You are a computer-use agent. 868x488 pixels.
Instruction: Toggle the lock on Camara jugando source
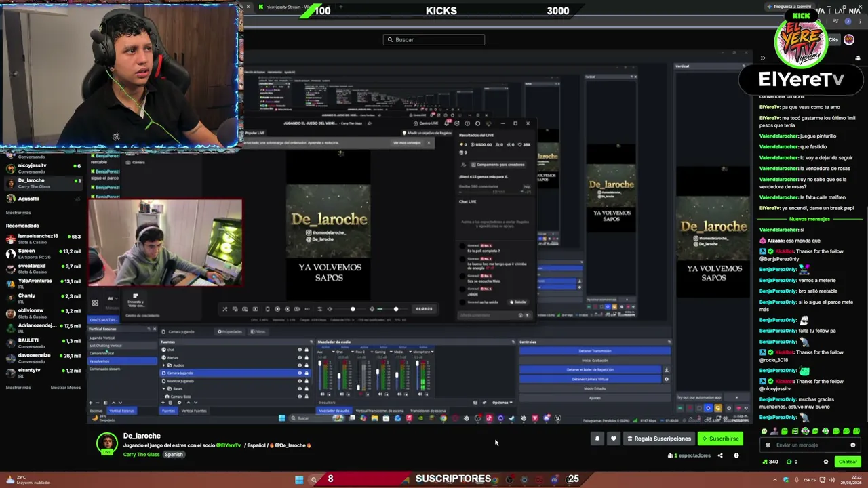tap(307, 373)
